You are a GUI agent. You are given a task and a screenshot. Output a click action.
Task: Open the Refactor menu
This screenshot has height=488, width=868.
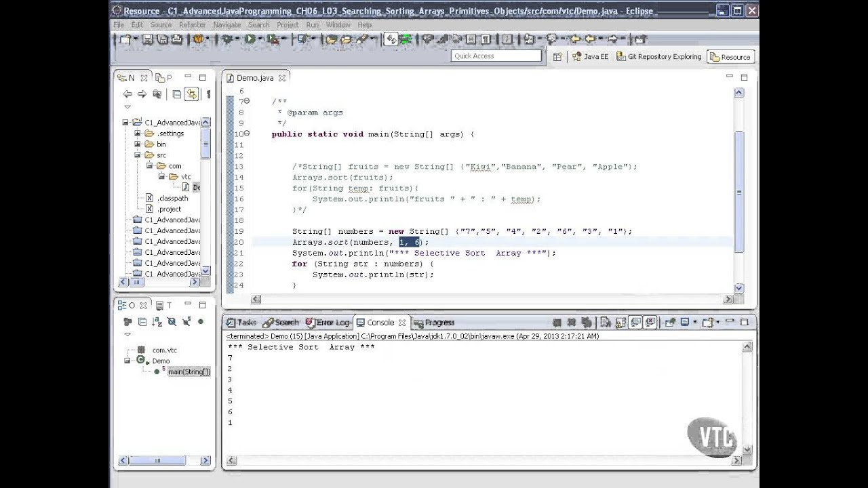coord(192,24)
